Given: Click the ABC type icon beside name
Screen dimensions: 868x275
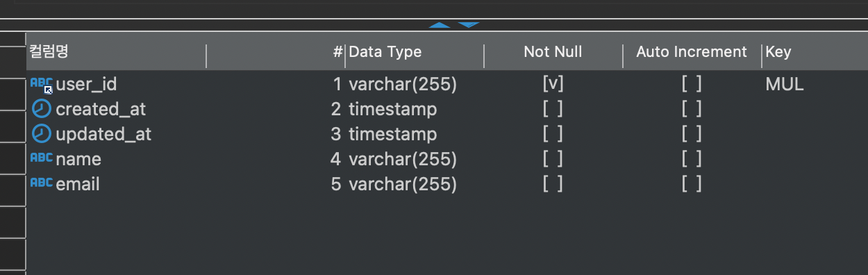Looking at the screenshot, I should click(x=42, y=158).
